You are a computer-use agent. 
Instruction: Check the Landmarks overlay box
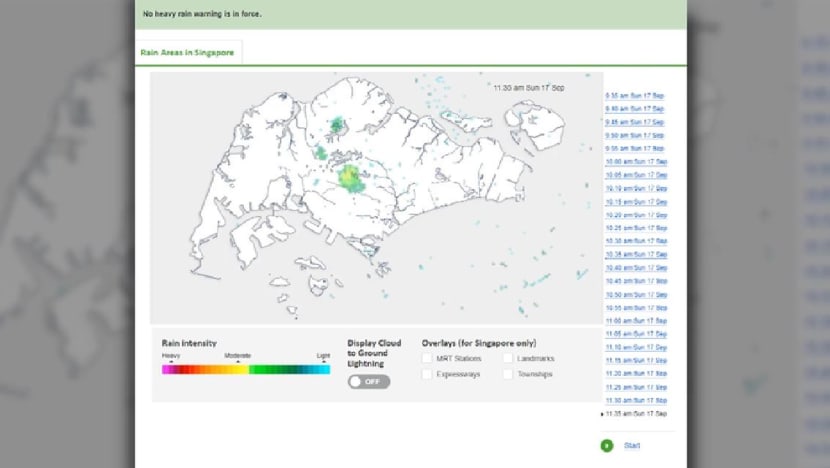pos(508,358)
